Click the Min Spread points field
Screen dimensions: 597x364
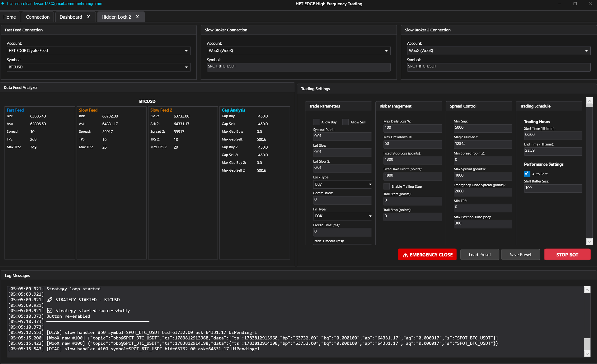point(483,160)
